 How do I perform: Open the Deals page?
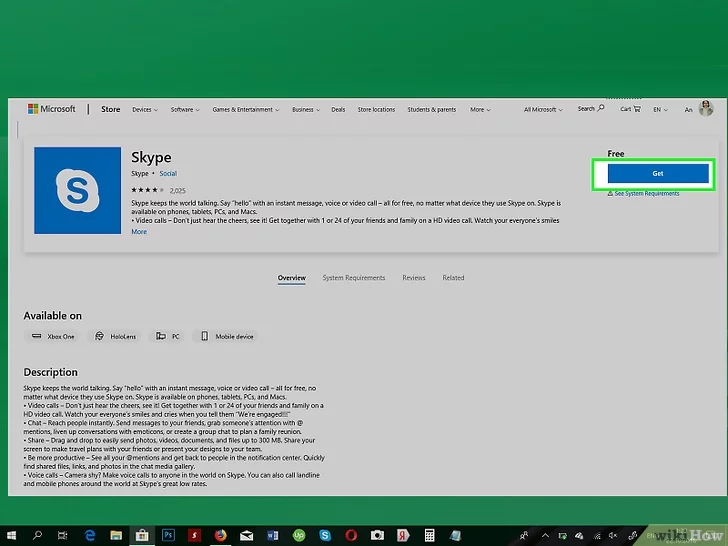click(338, 110)
